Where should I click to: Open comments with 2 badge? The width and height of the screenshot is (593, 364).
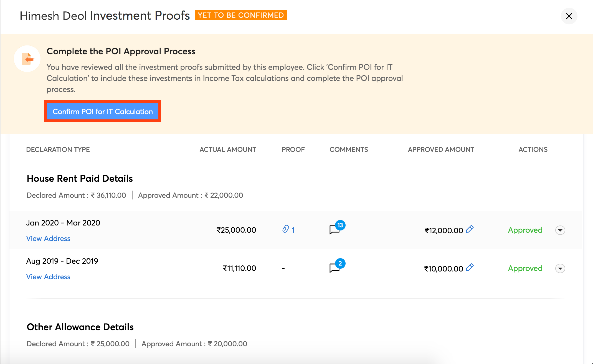pyautogui.click(x=335, y=268)
